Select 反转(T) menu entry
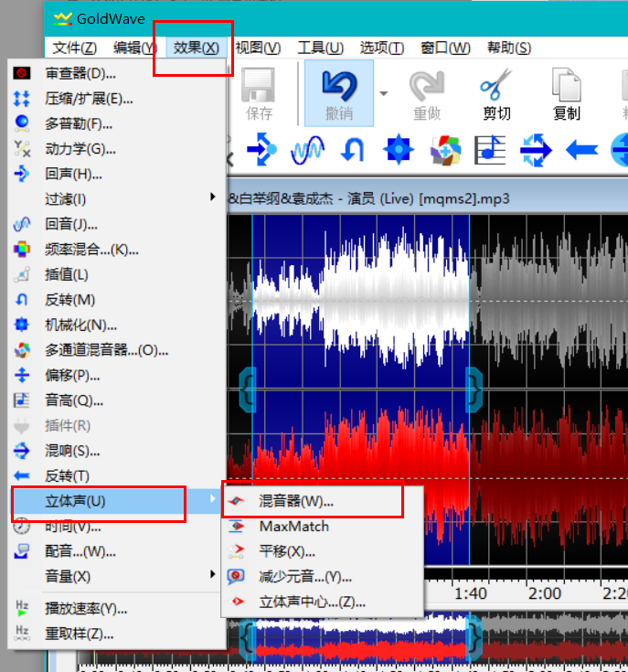 (x=116, y=475)
